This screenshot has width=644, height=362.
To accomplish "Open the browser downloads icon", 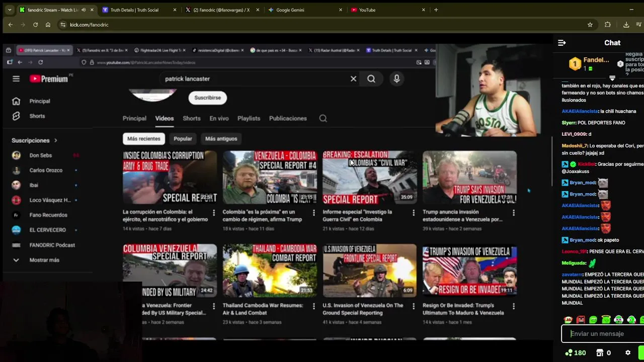I will 626,25.
